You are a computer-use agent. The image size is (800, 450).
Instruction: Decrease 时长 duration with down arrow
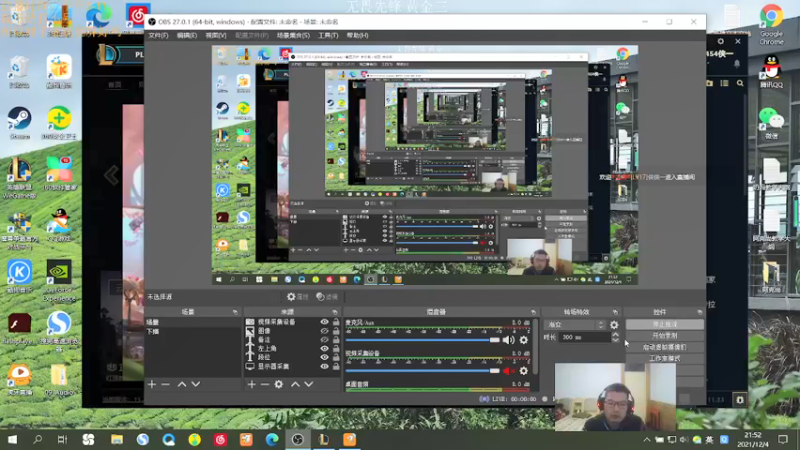pyautogui.click(x=615, y=340)
